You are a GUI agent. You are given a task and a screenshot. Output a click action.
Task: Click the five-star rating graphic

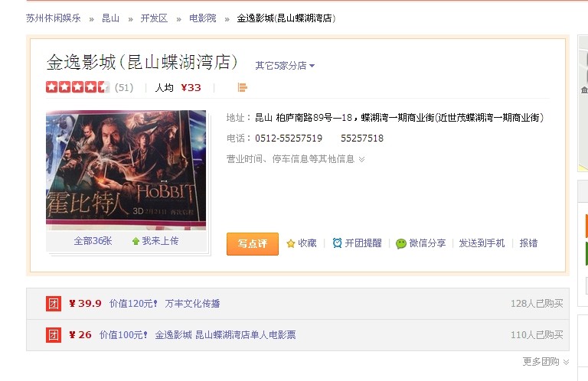coord(77,87)
